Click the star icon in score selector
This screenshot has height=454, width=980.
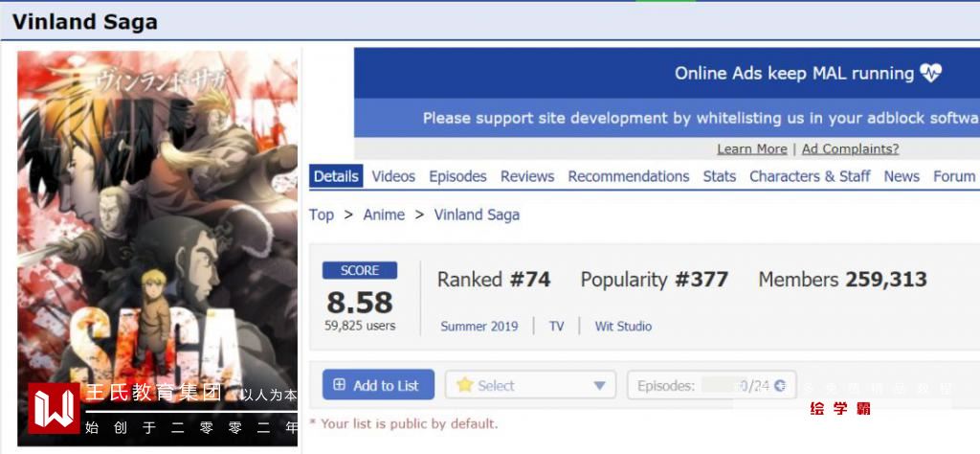pyautogui.click(x=464, y=385)
